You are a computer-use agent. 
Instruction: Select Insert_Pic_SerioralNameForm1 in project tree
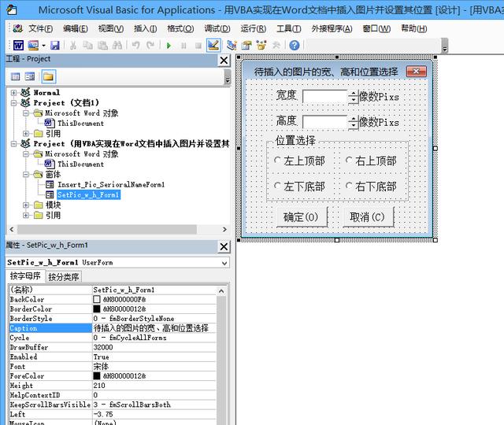(x=111, y=185)
